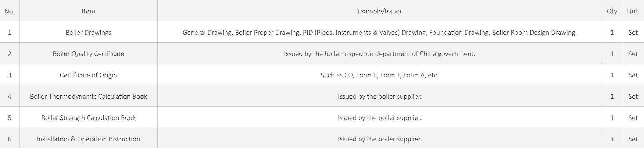Click the "Boiler Strength Calculation Book" cell
This screenshot has height=148, width=644.
88,118
